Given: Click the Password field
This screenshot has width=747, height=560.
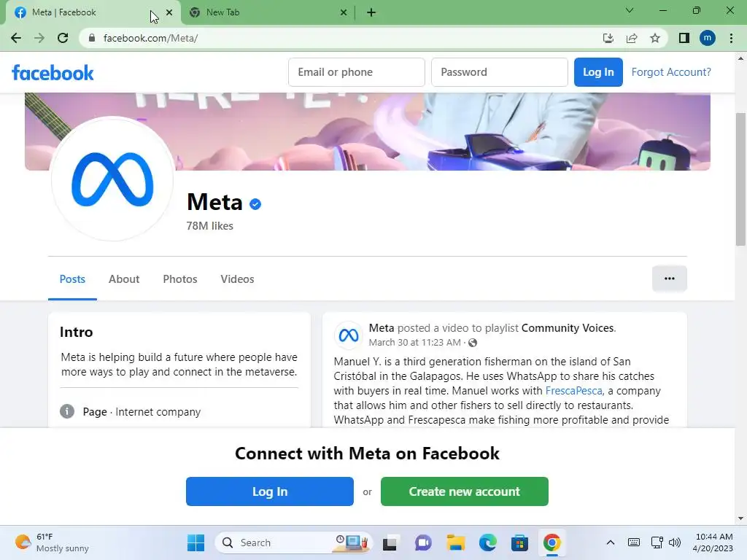Looking at the screenshot, I should 499,72.
